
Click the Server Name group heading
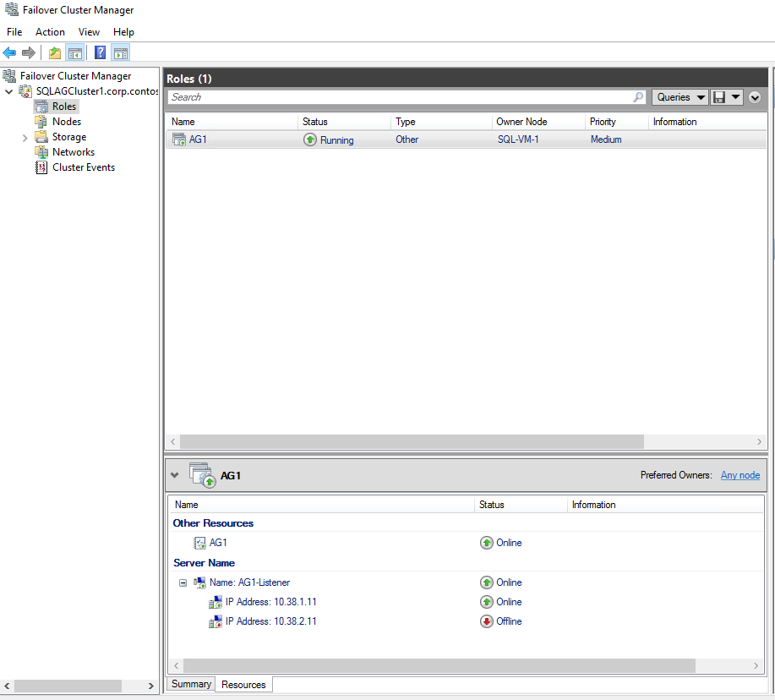pyautogui.click(x=205, y=562)
